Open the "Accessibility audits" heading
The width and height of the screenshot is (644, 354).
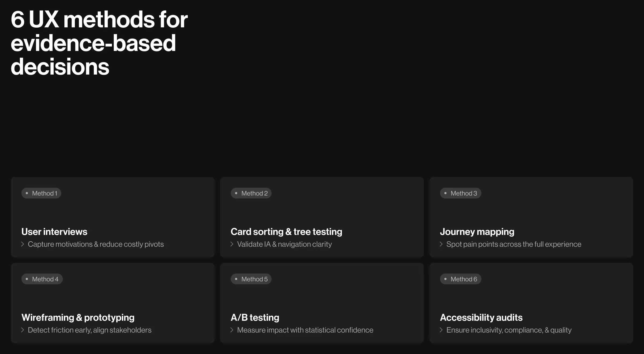(x=481, y=317)
